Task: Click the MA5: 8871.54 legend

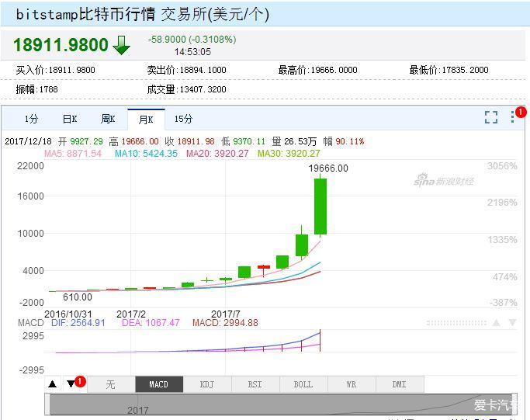Action: point(73,154)
